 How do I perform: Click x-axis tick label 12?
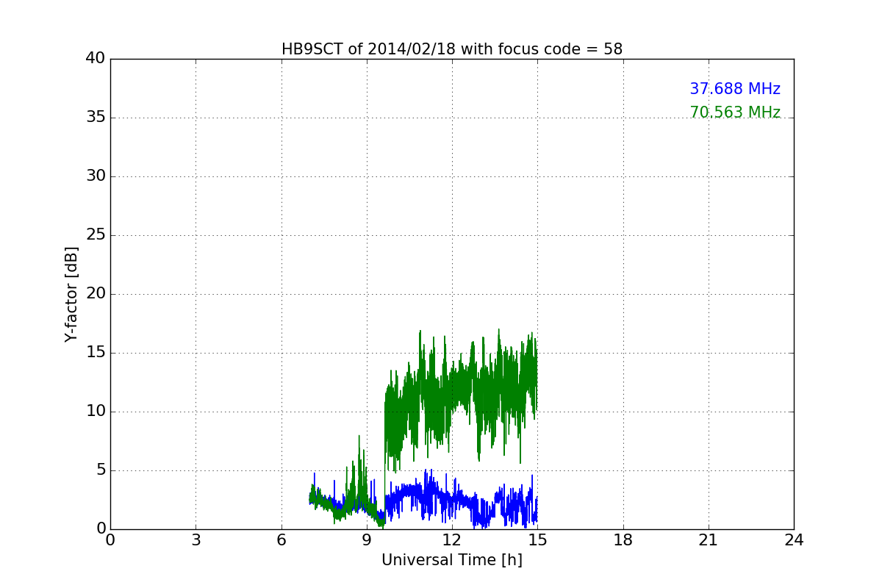(452, 540)
